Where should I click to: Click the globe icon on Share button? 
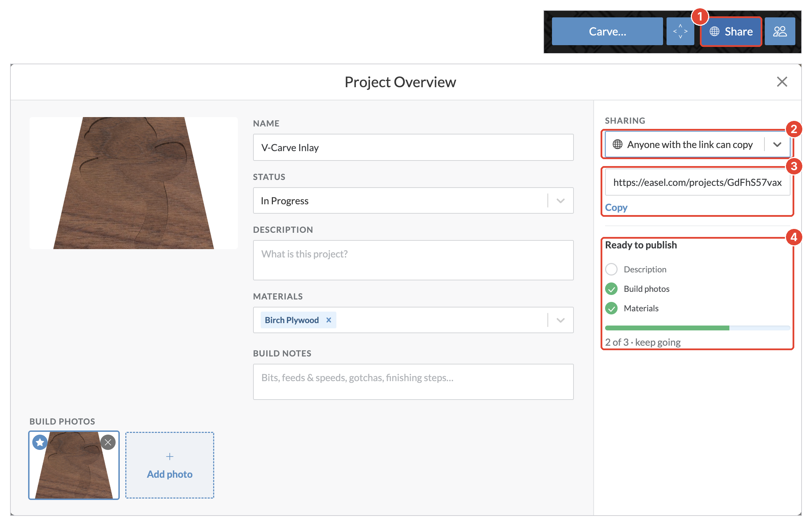coord(714,31)
